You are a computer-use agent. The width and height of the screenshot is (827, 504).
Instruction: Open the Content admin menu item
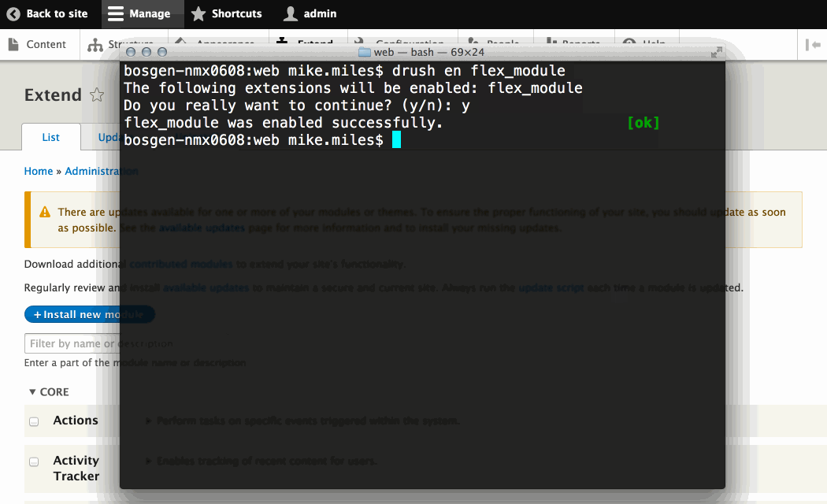pos(37,45)
